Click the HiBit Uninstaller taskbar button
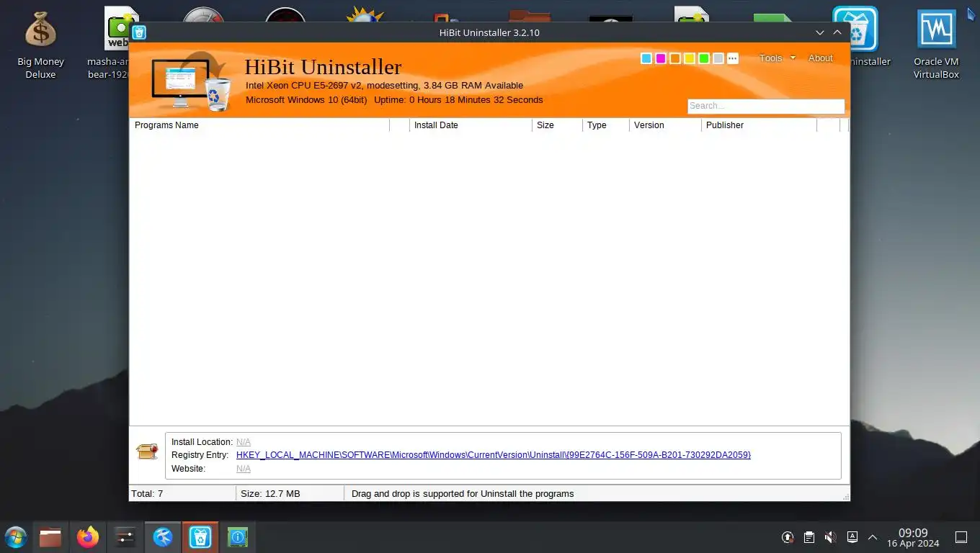Image resolution: width=980 pixels, height=553 pixels. pyautogui.click(x=200, y=537)
